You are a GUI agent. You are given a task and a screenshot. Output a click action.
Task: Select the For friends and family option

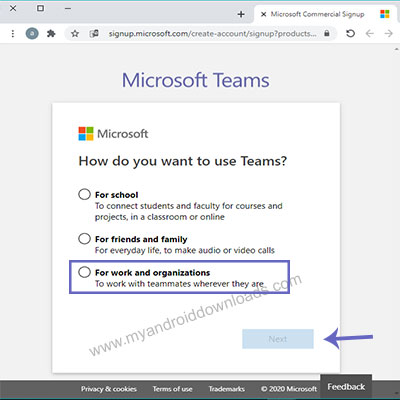coord(84,239)
